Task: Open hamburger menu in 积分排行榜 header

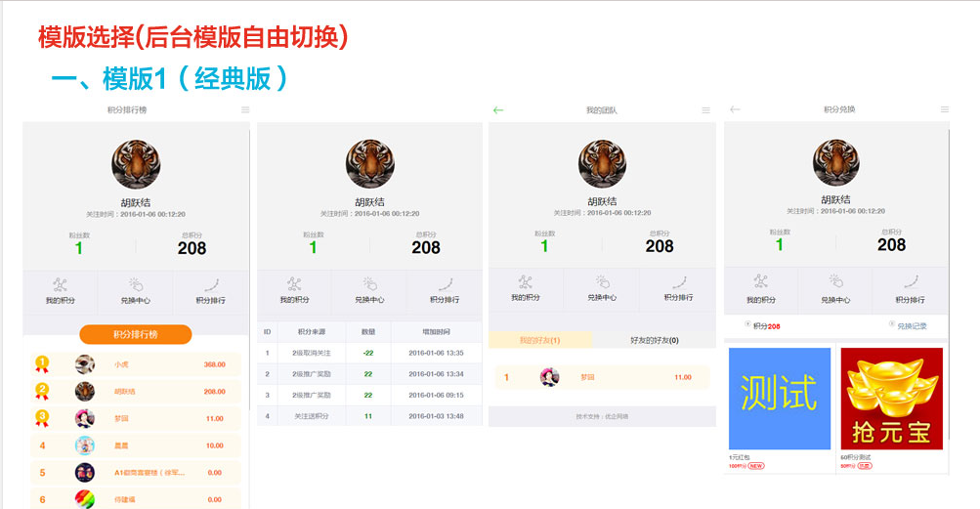Action: coord(245,110)
